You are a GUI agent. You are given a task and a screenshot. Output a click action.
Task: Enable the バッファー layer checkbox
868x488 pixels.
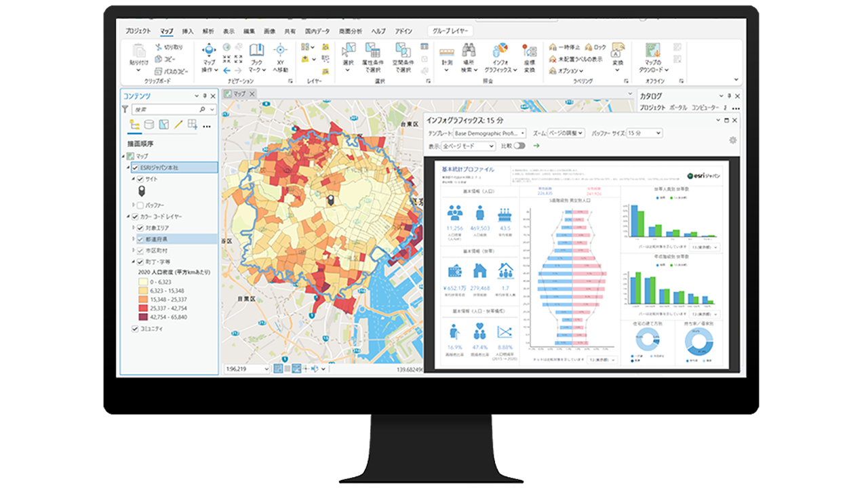140,205
